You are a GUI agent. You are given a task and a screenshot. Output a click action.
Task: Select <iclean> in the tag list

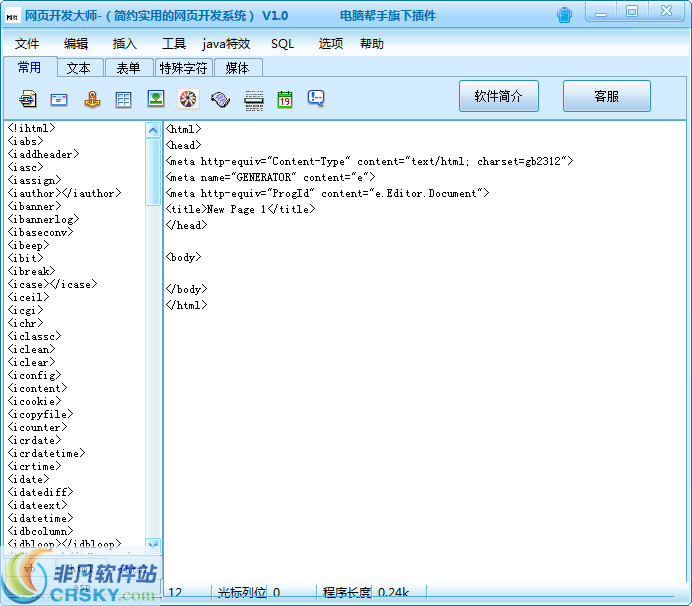click(x=31, y=350)
